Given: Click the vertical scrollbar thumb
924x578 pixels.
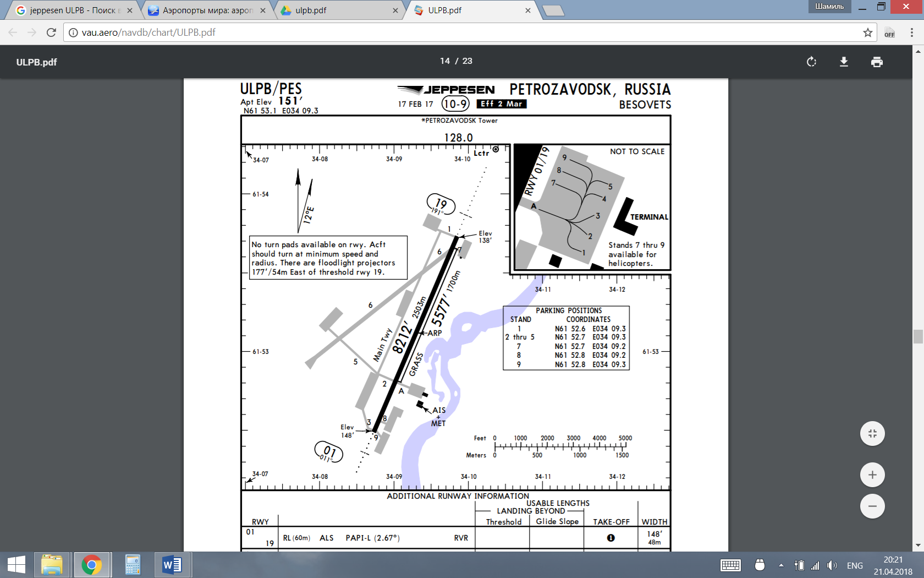Looking at the screenshot, I should pyautogui.click(x=918, y=336).
